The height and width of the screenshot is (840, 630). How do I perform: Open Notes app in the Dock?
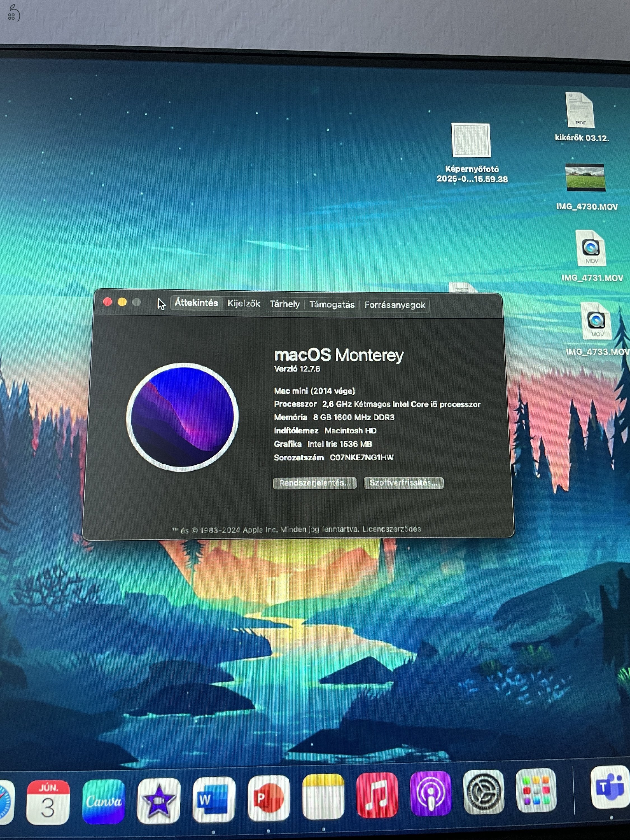tap(323, 796)
